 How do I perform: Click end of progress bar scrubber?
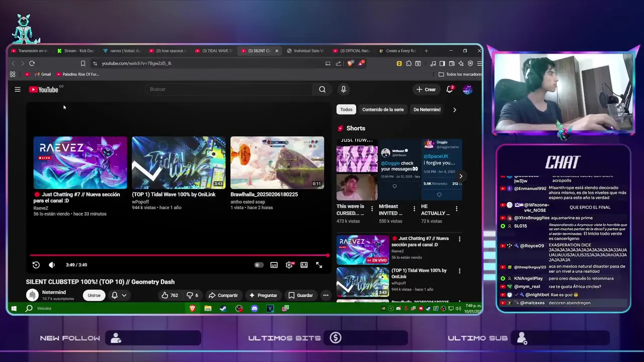coord(328,255)
